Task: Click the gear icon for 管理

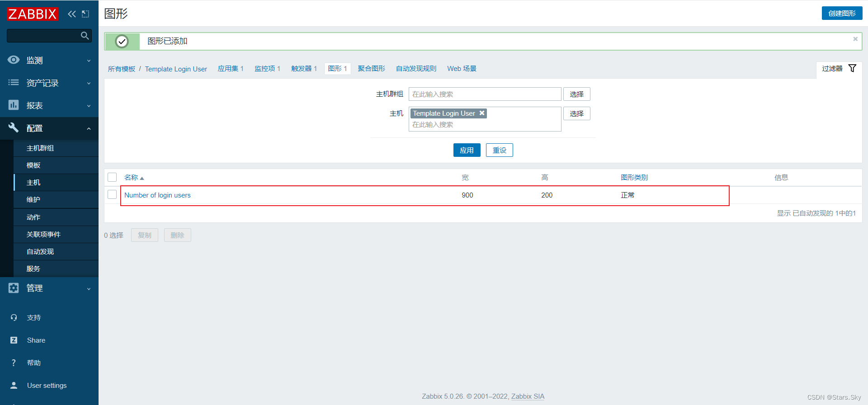Action: [14, 287]
